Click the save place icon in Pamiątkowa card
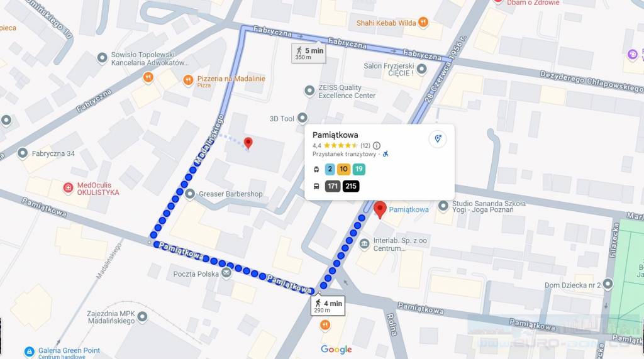The width and height of the screenshot is (644, 359). [438, 139]
